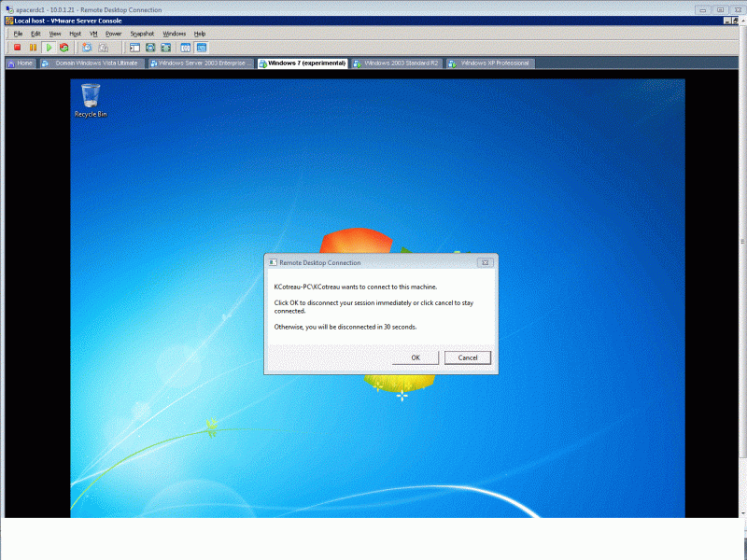Open the Power menu
The height and width of the screenshot is (560, 747).
pos(114,33)
